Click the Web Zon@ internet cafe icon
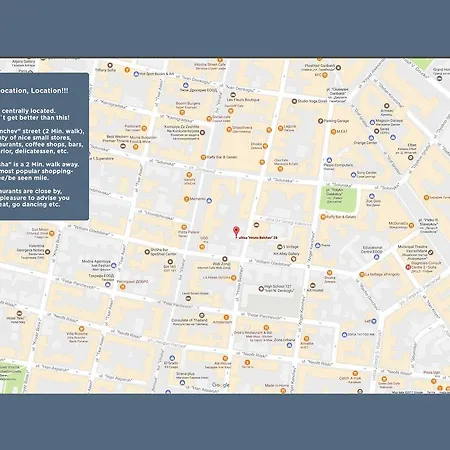Image resolution: width=450 pixels, height=450 pixels. pos(225,259)
